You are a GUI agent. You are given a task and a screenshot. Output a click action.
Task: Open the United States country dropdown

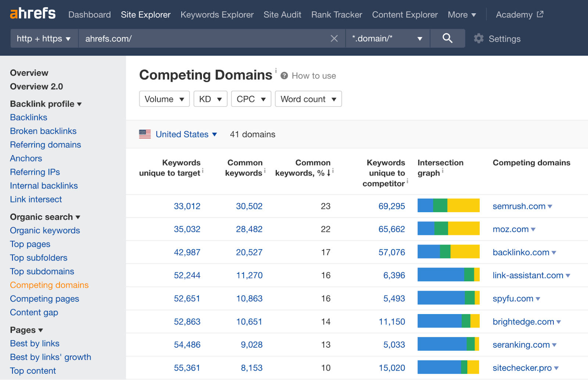point(186,135)
